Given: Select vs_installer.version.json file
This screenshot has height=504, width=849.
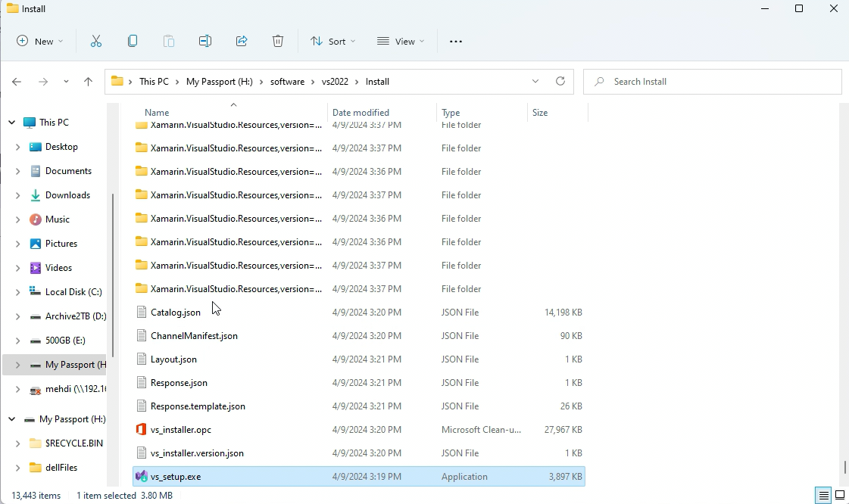Looking at the screenshot, I should click(x=359, y=453).
